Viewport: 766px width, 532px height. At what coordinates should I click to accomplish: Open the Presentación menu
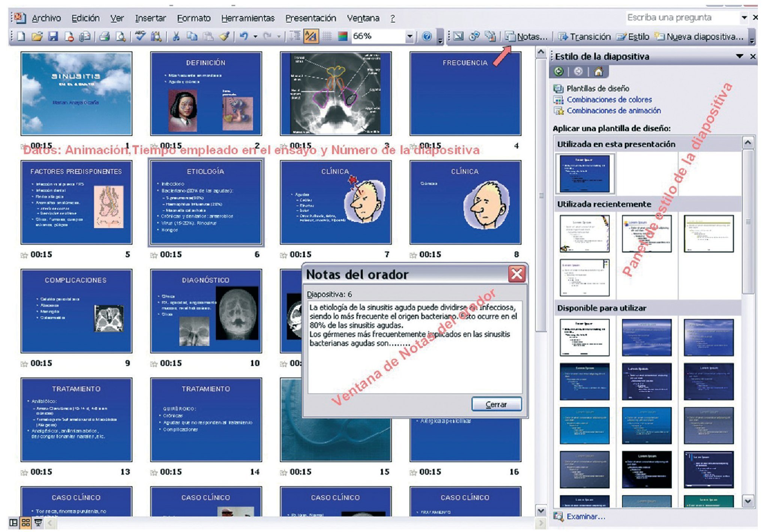click(x=311, y=18)
